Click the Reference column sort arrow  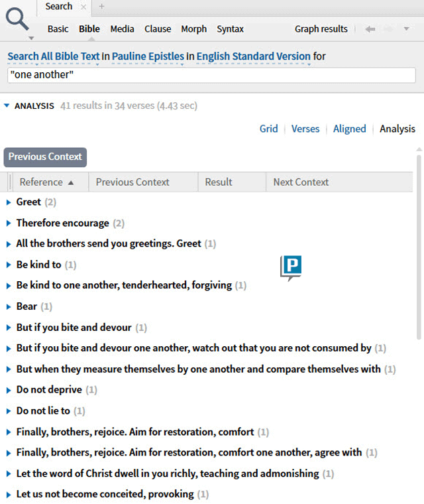(71, 182)
